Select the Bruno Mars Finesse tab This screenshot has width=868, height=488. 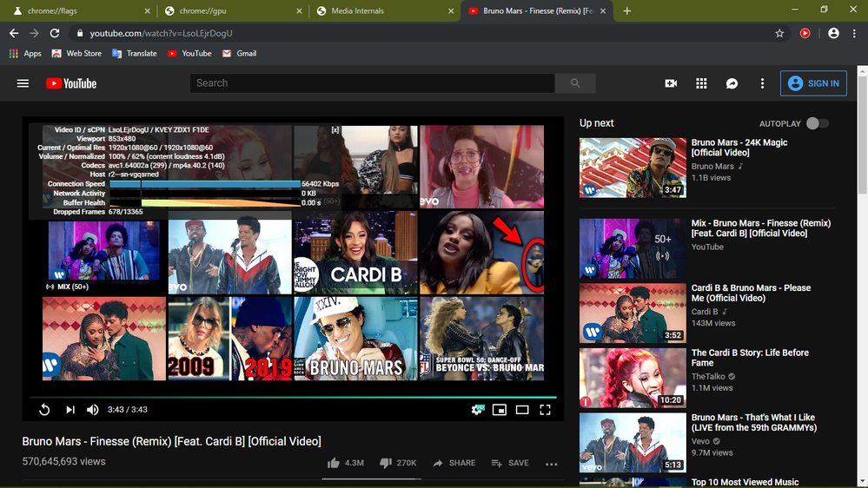[x=536, y=10]
